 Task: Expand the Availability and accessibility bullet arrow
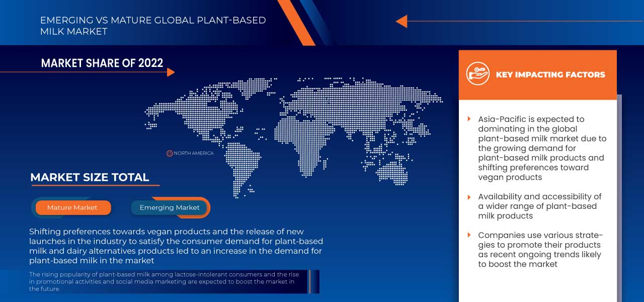tap(469, 197)
